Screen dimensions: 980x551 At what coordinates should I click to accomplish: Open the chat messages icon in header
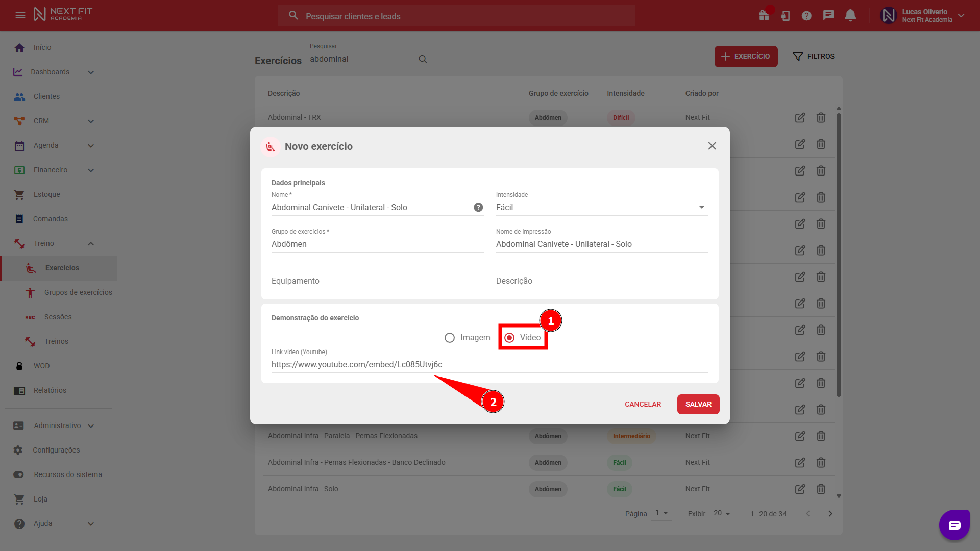828,16
